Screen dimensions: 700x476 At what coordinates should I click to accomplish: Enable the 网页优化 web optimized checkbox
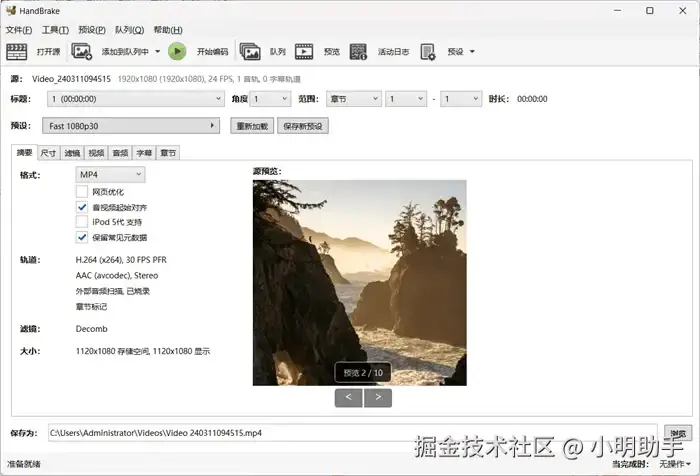pyautogui.click(x=82, y=192)
